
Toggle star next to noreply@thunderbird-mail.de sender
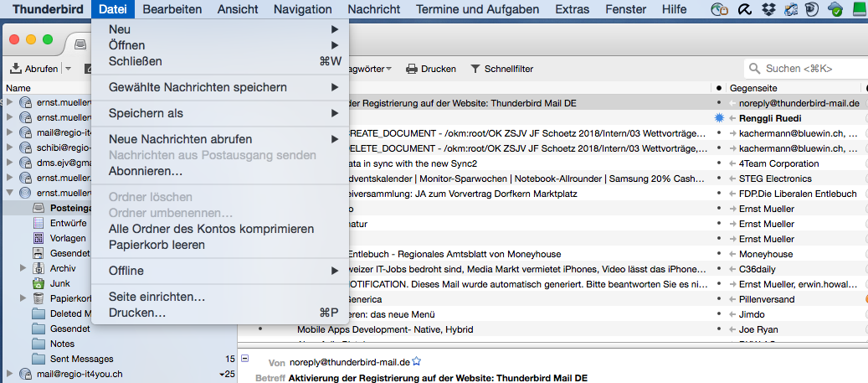tap(416, 362)
